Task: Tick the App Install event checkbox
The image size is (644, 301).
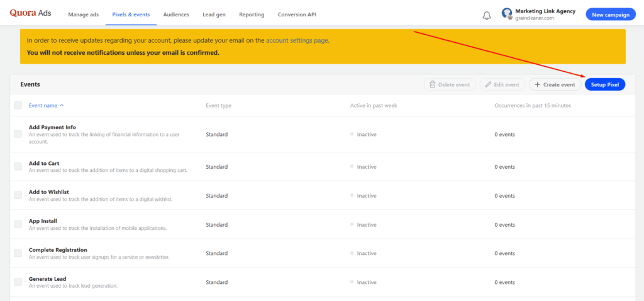Action: pyautogui.click(x=18, y=224)
